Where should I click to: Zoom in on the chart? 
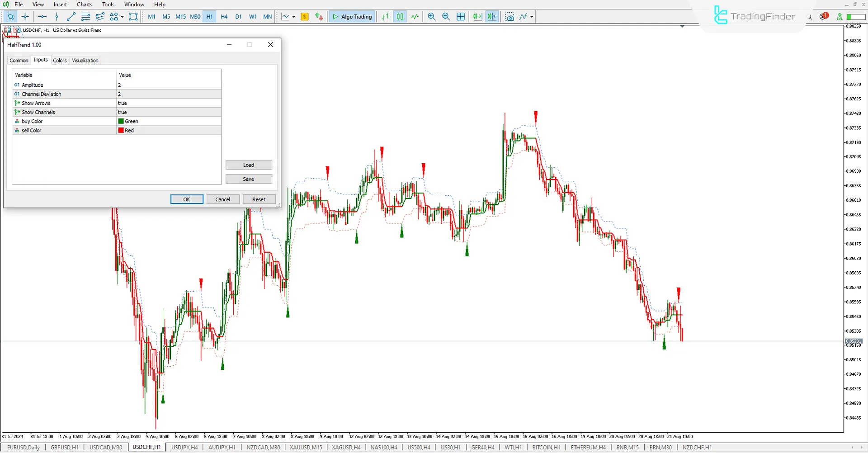point(431,16)
